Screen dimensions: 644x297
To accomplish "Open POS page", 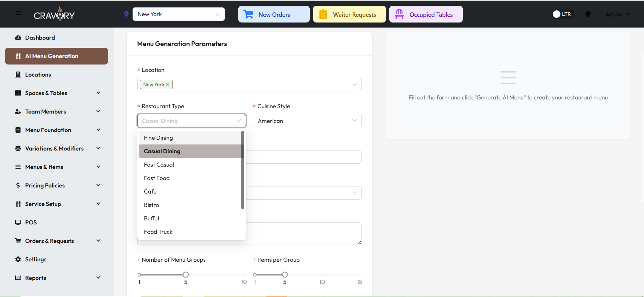I will [x=56, y=222].
